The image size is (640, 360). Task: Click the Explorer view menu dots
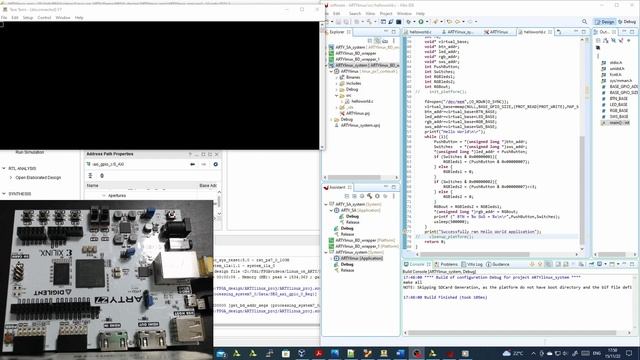393,41
